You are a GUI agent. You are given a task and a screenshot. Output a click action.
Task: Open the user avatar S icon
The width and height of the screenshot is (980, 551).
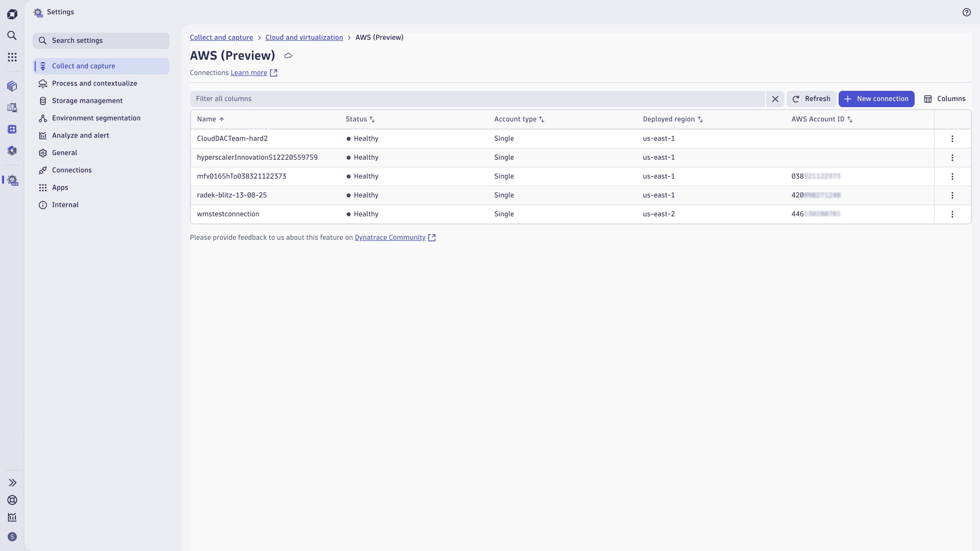[12, 536]
